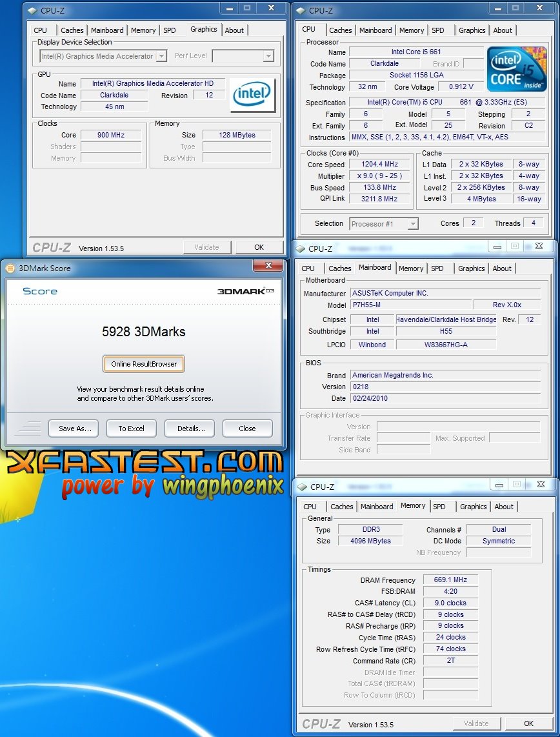
Task: Open the About tab in the GPU info window
Action: coord(234,30)
